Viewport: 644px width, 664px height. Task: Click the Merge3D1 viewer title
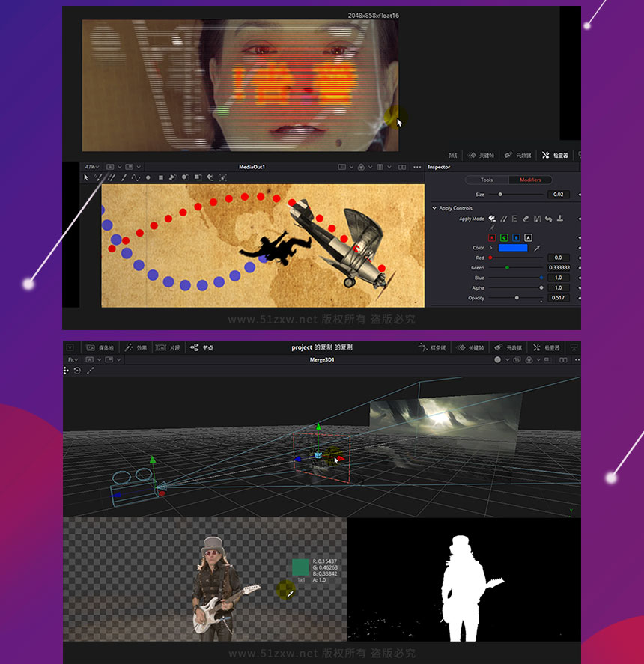tap(322, 359)
